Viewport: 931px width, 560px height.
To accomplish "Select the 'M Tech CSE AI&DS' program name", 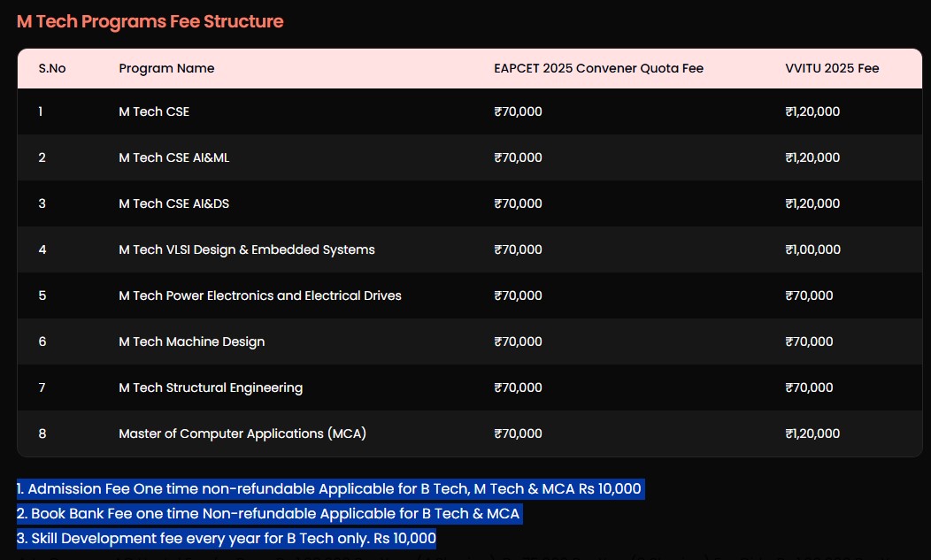I will point(174,203).
